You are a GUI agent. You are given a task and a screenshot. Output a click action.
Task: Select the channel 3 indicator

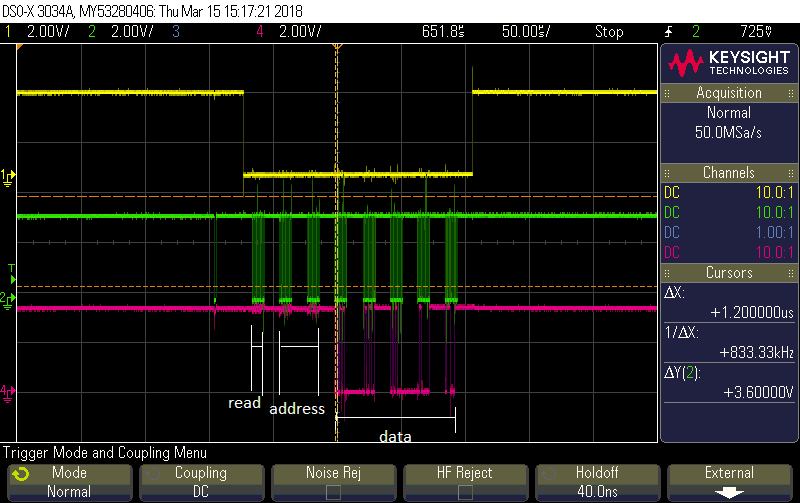click(176, 32)
